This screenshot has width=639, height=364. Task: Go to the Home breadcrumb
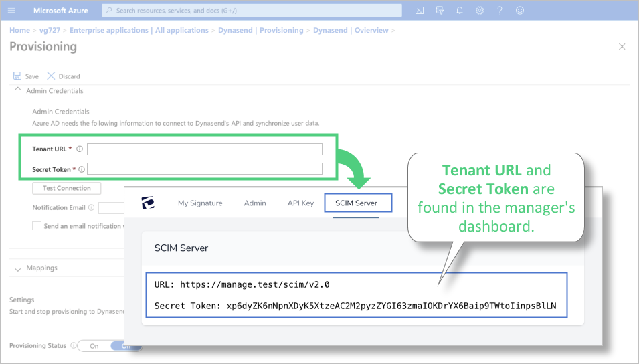pos(19,30)
